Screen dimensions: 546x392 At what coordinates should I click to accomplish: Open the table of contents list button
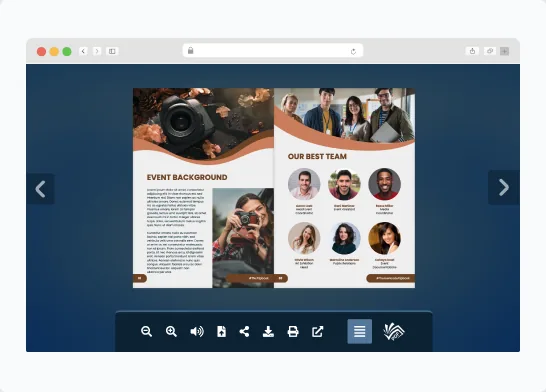[x=360, y=331]
